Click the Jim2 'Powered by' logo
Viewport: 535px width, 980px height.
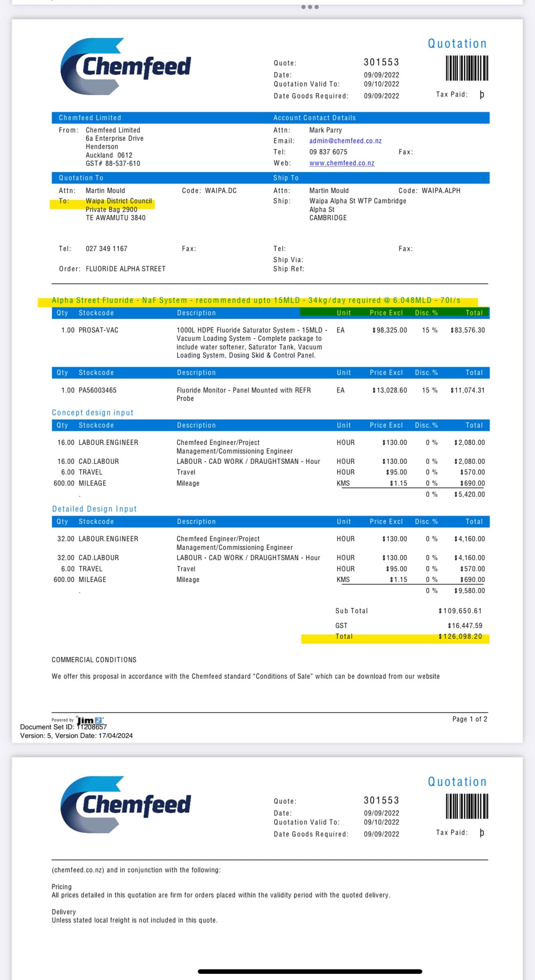90,720
